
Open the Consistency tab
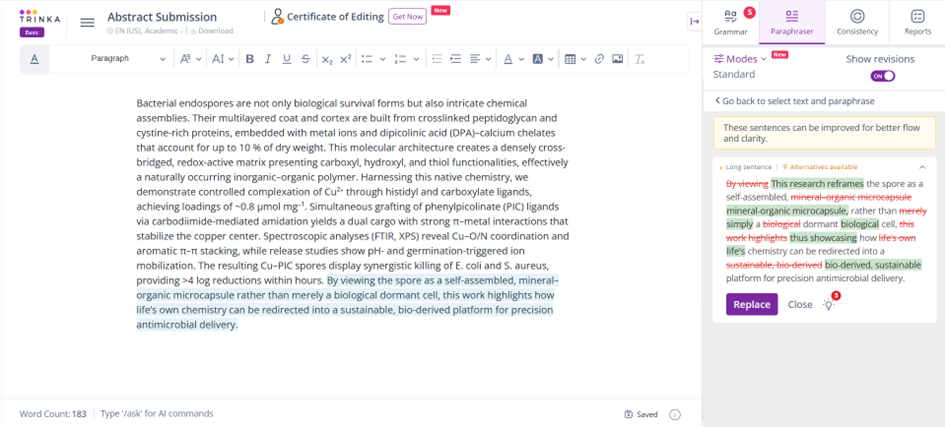pos(857,22)
